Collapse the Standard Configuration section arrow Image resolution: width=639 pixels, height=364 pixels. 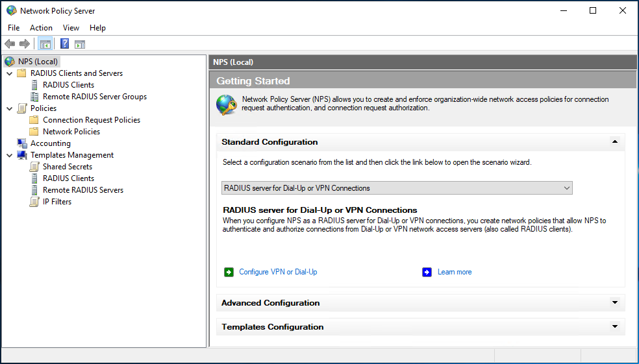click(614, 142)
